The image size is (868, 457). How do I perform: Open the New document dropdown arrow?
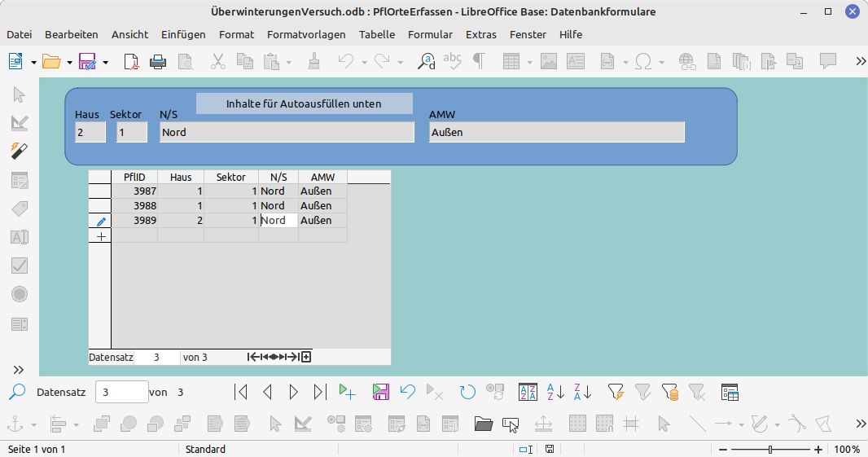tap(33, 62)
